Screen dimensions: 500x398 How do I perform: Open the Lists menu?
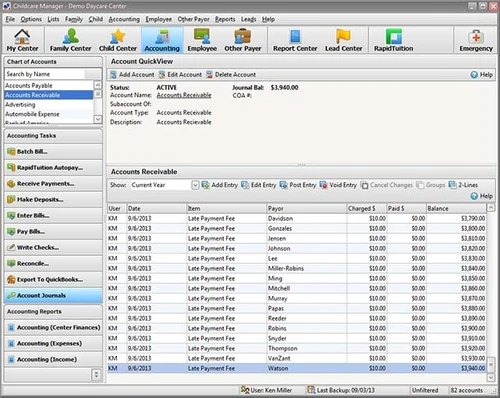click(x=53, y=19)
